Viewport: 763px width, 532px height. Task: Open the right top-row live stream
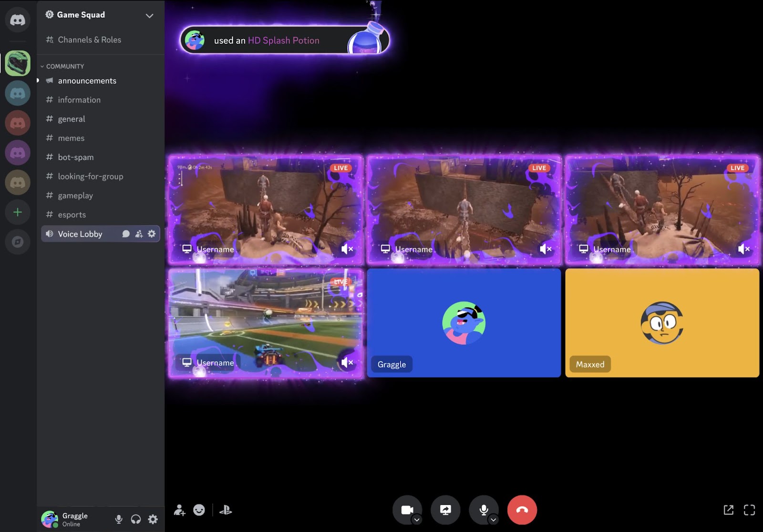tap(662, 209)
